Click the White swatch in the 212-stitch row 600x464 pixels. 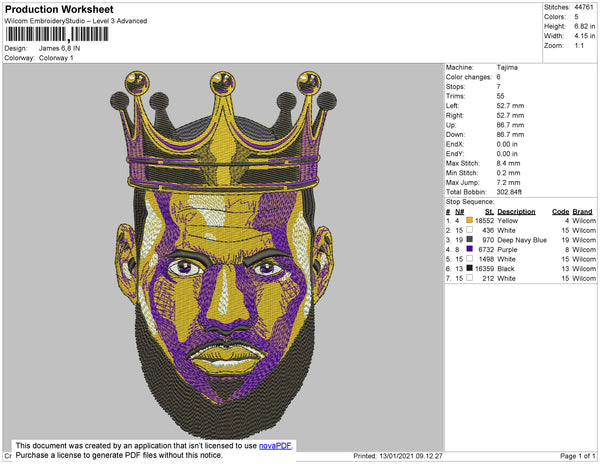470,278
